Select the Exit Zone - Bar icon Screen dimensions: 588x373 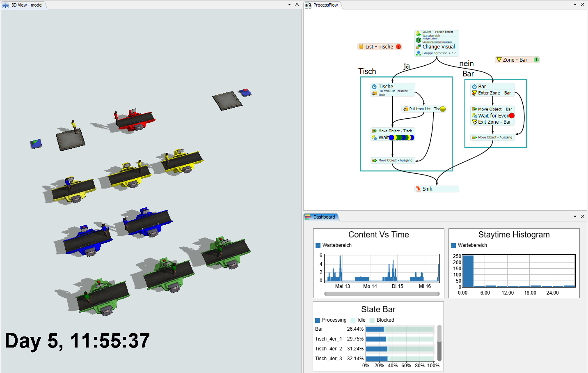point(474,122)
